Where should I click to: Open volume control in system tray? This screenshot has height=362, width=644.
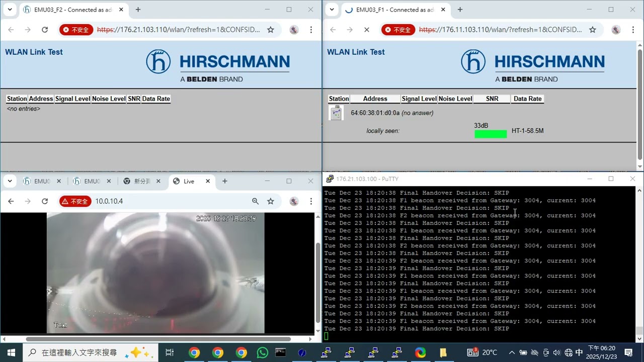click(556, 352)
